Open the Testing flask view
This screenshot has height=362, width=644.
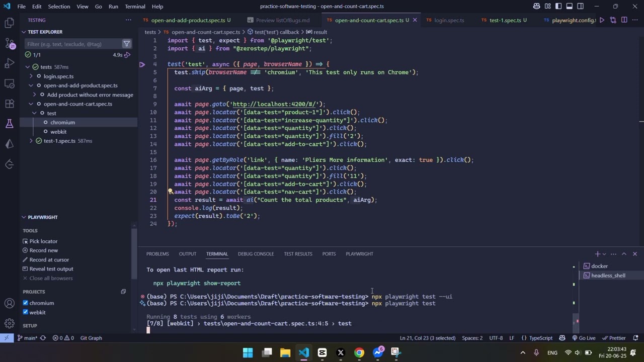[x=9, y=124]
